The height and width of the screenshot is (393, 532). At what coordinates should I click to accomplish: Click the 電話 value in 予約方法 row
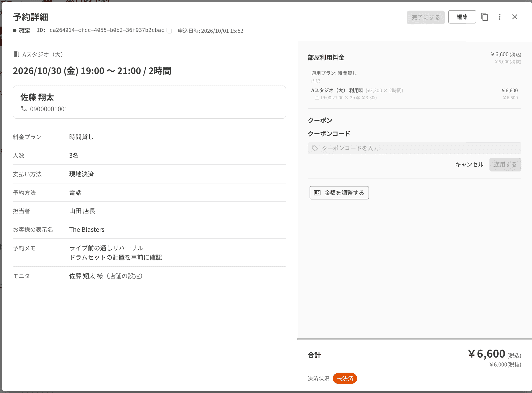pyautogui.click(x=75, y=193)
